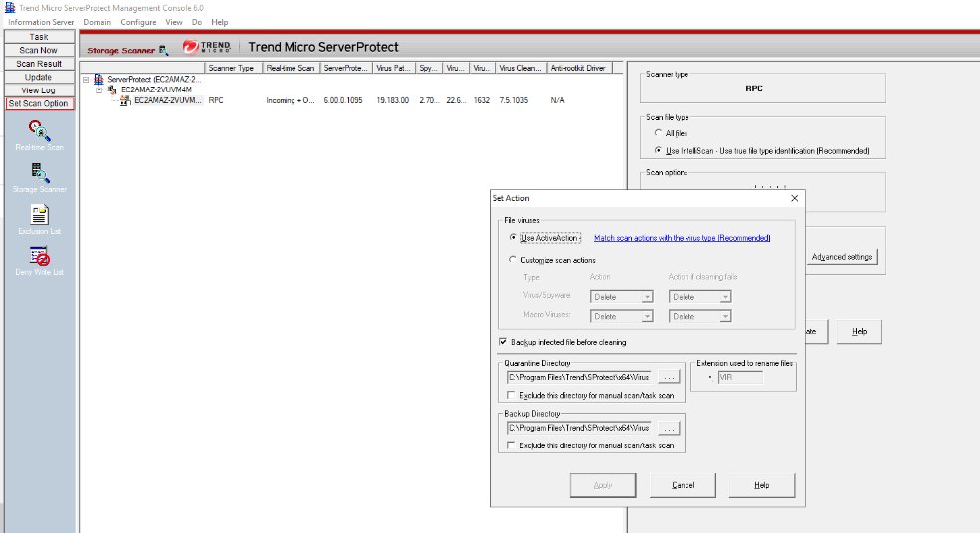This screenshot has height=533, width=980.
Task: Open Virus/Spyware cleaning-fails action dropdown
Action: 700,297
